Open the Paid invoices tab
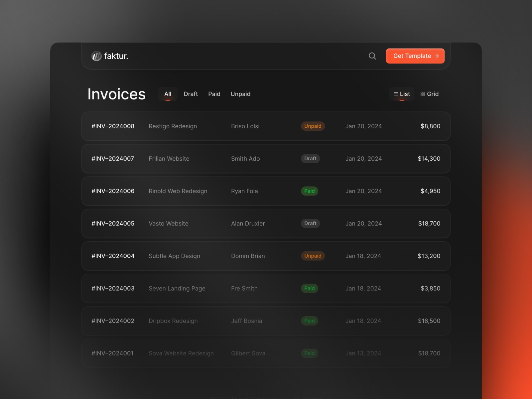532x399 pixels. tap(214, 94)
